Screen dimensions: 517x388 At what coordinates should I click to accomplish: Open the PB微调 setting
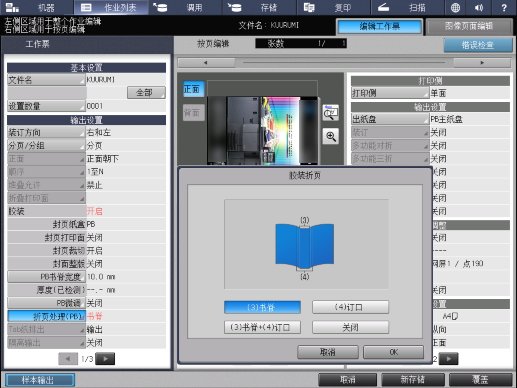[x=47, y=303]
